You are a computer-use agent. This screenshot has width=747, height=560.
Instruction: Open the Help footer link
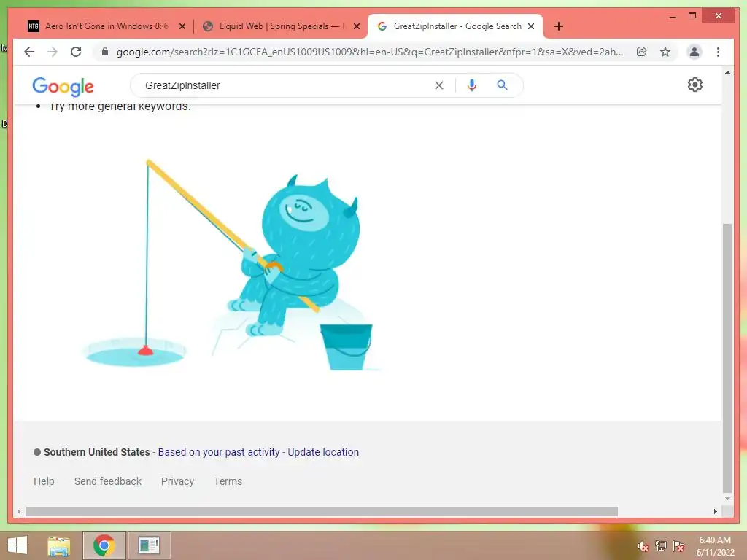(x=44, y=481)
